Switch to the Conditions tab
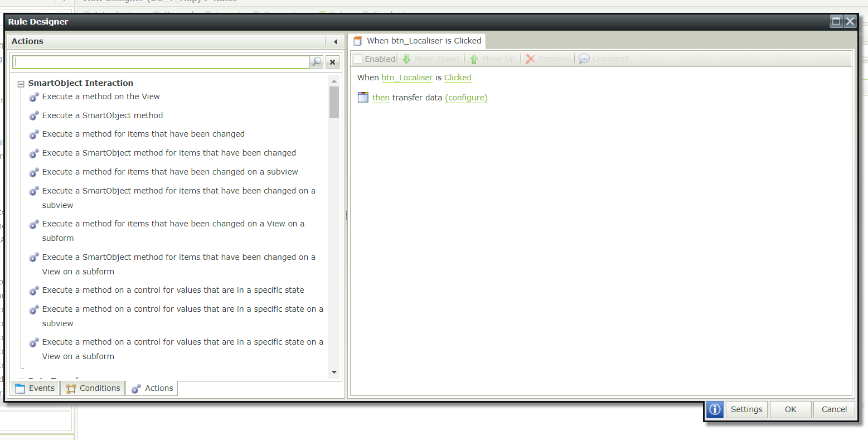 (x=93, y=388)
